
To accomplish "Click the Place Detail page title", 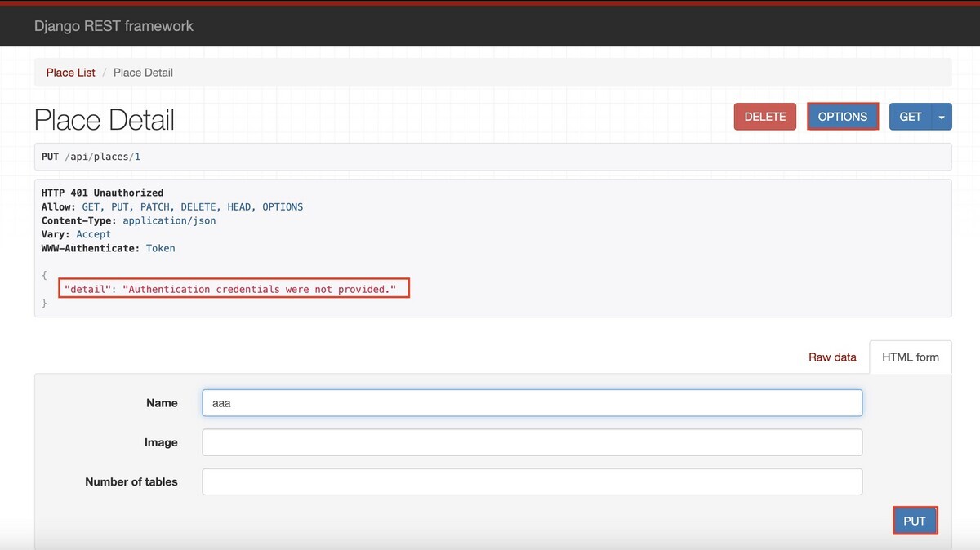I will pos(104,119).
